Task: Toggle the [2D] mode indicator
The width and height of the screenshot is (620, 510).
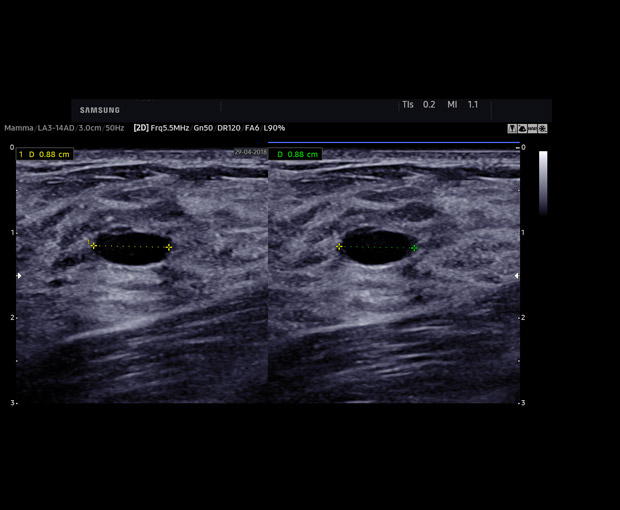Action: pyautogui.click(x=141, y=128)
